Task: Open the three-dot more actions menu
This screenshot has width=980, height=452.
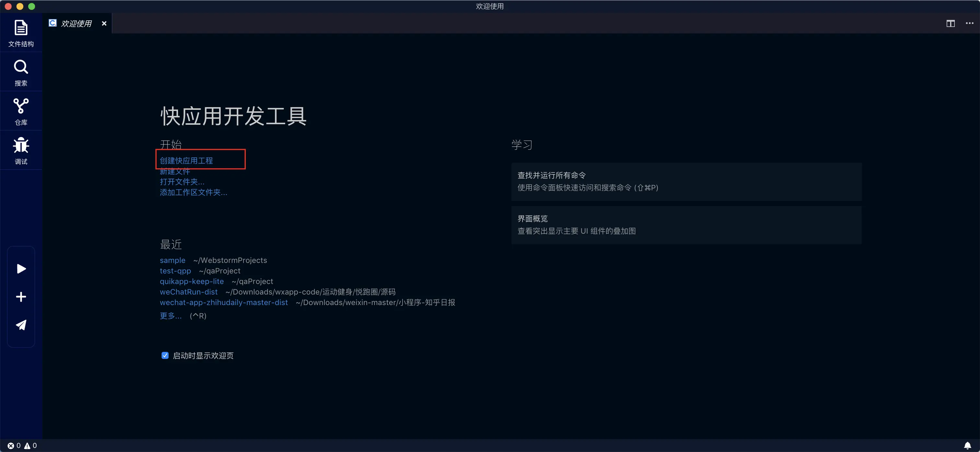Action: (x=969, y=24)
